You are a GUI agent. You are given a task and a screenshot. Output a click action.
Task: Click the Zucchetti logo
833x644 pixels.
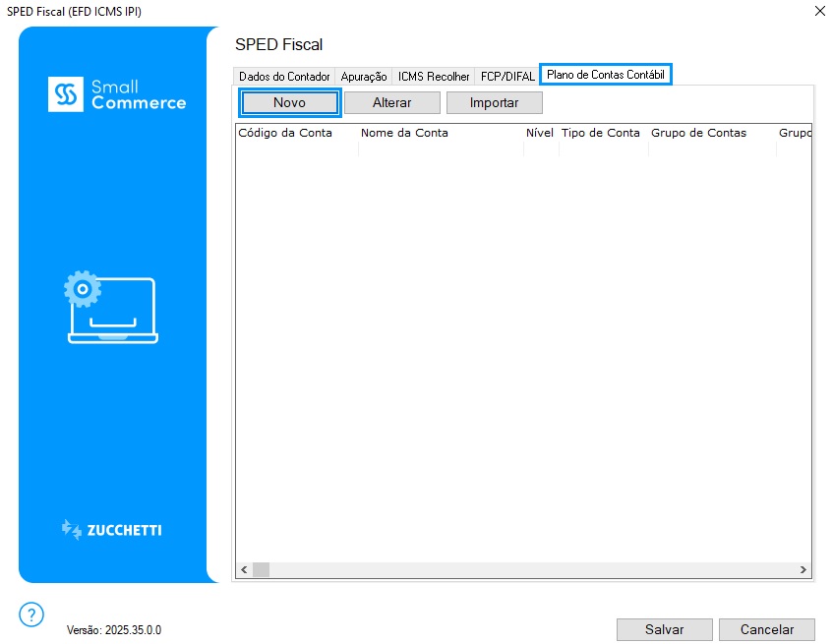click(111, 530)
